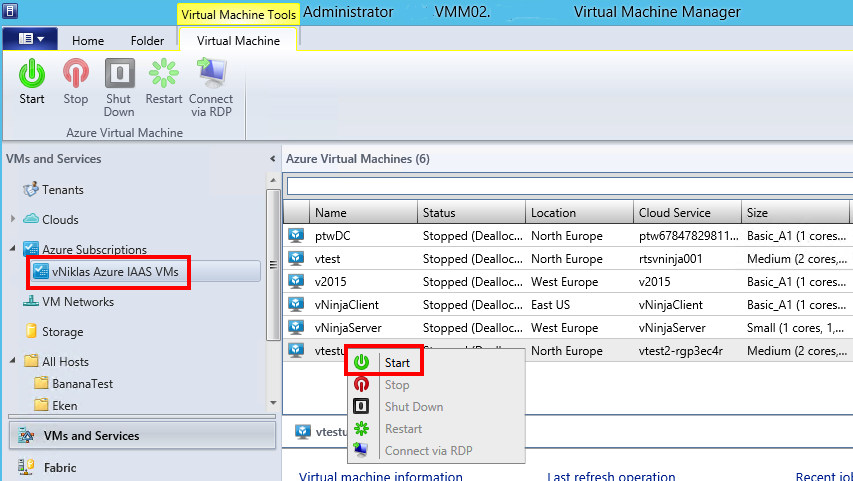The height and width of the screenshot is (481, 853).
Task: Click the navigation pane scroll down arrow
Action: [x=273, y=403]
